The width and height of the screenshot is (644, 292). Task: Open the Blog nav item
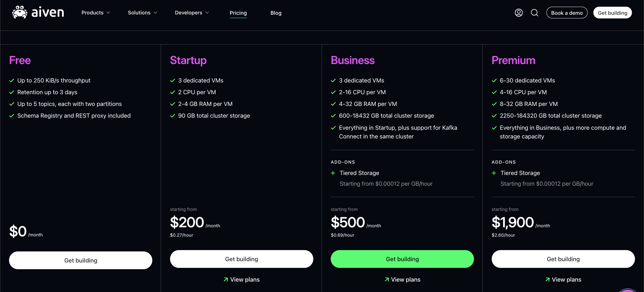click(276, 13)
